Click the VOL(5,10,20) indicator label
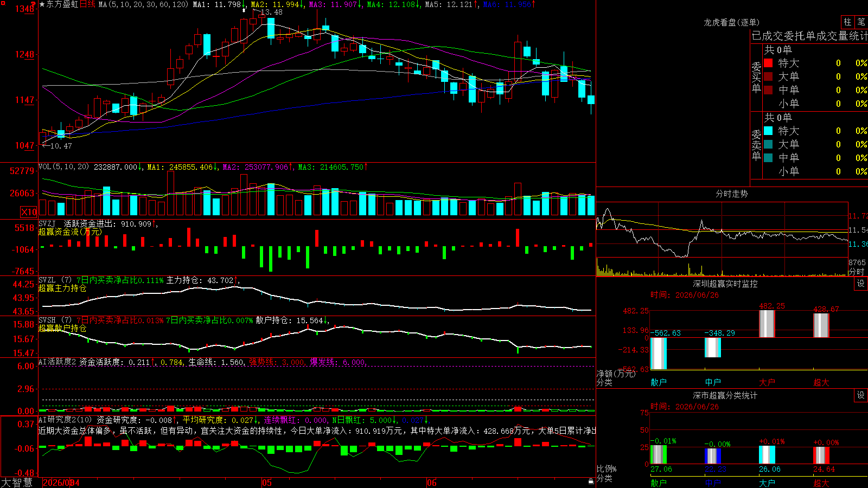This screenshot has height=488, width=868. click(63, 166)
